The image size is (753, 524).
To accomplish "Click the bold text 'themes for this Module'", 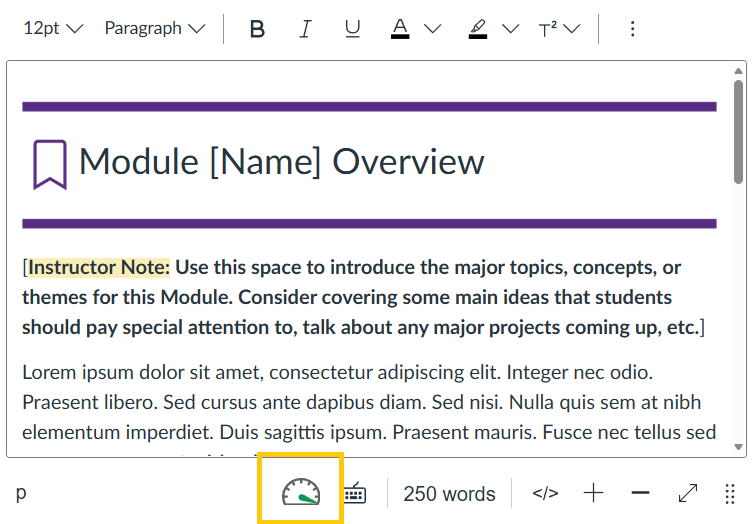I will point(127,297).
